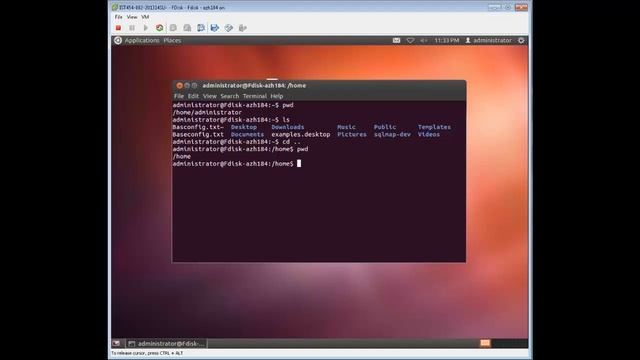Open the Places menu in Ubuntu panel
The image size is (640, 360).
click(x=172, y=40)
